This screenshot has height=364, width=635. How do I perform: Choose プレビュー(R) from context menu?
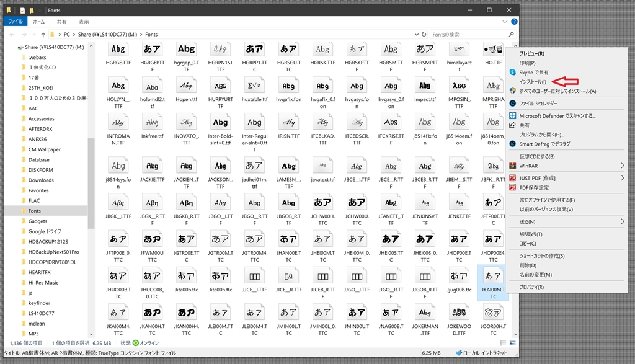click(x=531, y=53)
